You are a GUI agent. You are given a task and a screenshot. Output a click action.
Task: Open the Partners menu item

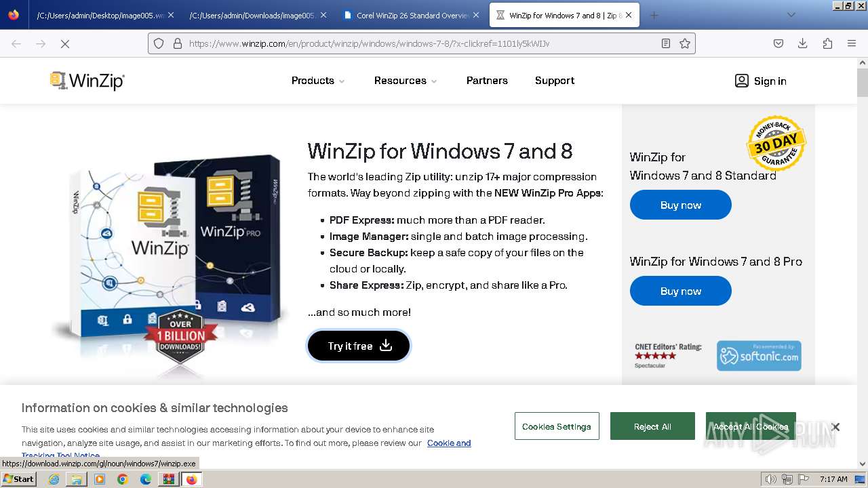pos(487,81)
